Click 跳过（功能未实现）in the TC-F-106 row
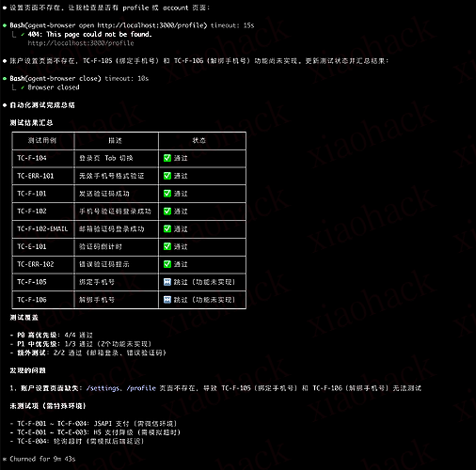Screen dimensions: 476x470 pyautogui.click(x=204, y=300)
